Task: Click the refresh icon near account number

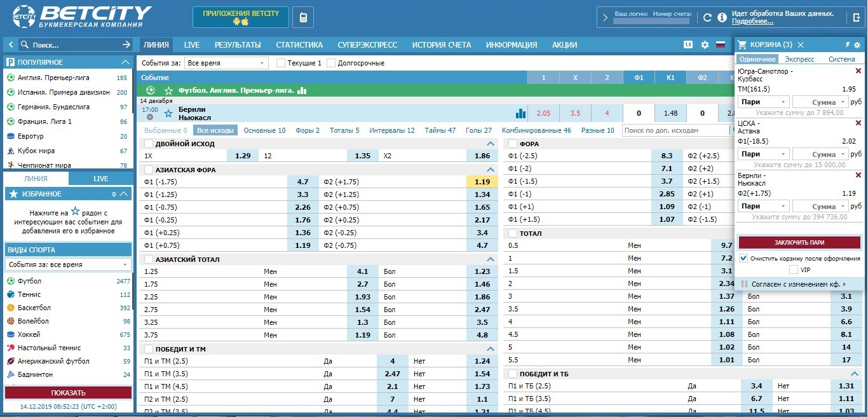Action: [707, 18]
